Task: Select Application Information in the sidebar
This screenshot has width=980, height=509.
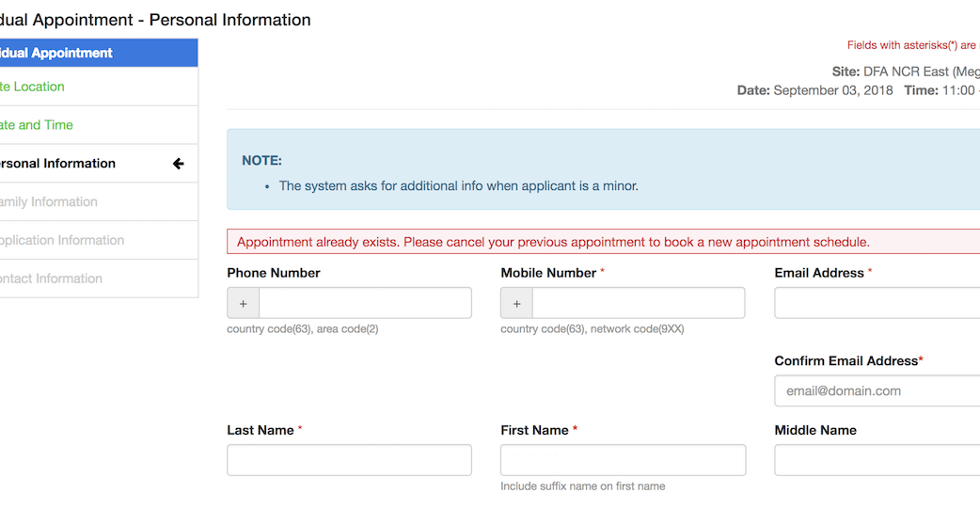Action: [62, 241]
